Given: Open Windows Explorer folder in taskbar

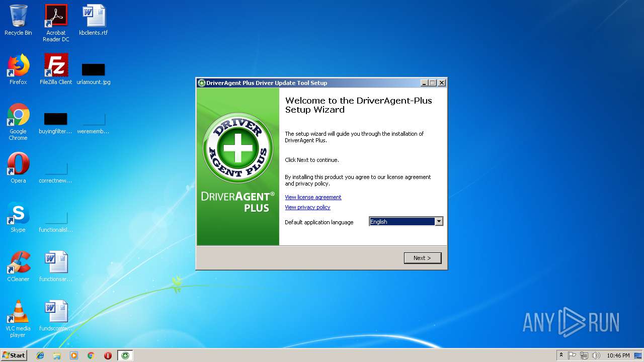Looking at the screenshot, I should click(57, 355).
